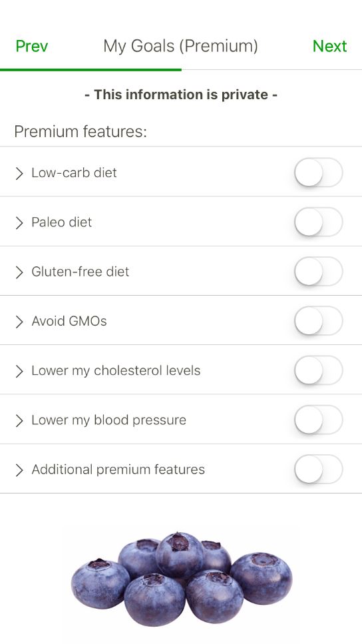Image resolution: width=362 pixels, height=644 pixels.
Task: Expand the Low-carb diet chevron
Action: pos(19,173)
